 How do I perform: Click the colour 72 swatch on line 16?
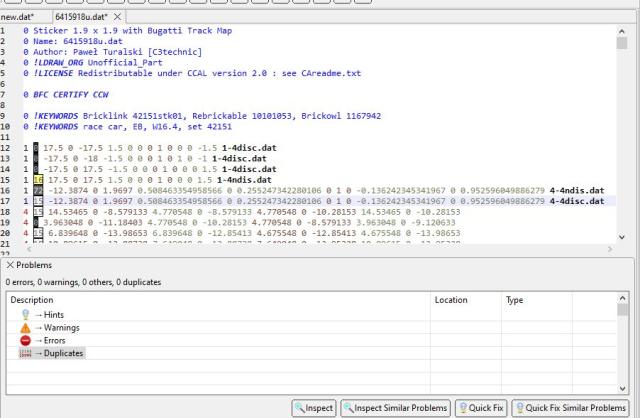coord(38,190)
